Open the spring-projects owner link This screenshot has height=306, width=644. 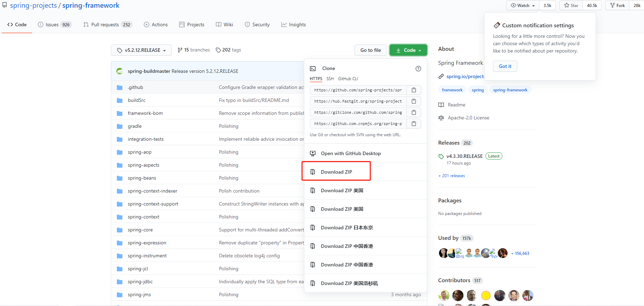pyautogui.click(x=33, y=5)
